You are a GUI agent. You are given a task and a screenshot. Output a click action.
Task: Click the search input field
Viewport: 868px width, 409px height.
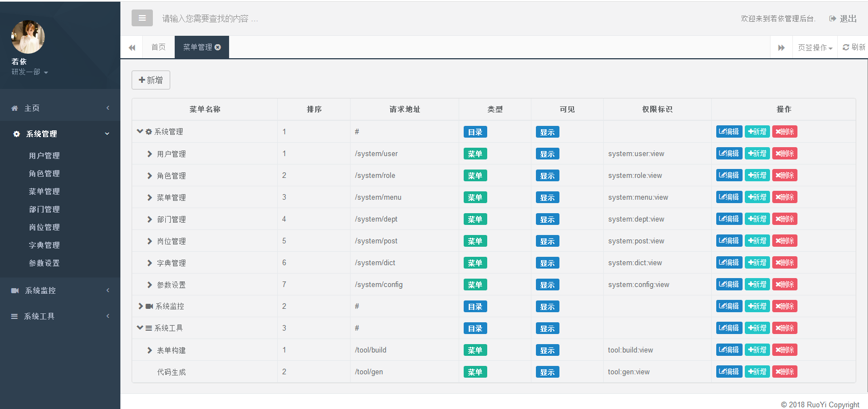point(211,18)
